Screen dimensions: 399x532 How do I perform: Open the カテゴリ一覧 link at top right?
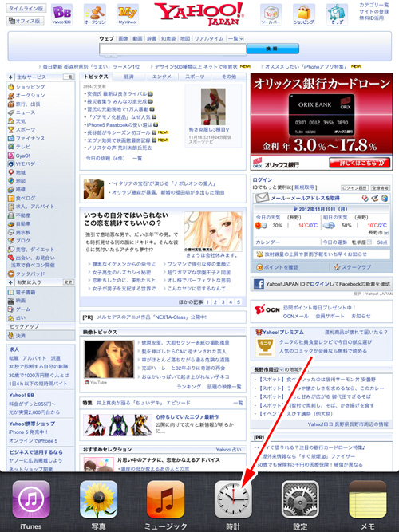click(x=374, y=5)
